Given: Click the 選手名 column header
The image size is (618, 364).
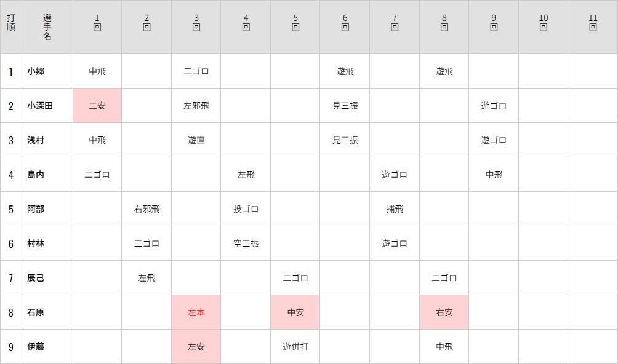Looking at the screenshot, I should pos(47,27).
